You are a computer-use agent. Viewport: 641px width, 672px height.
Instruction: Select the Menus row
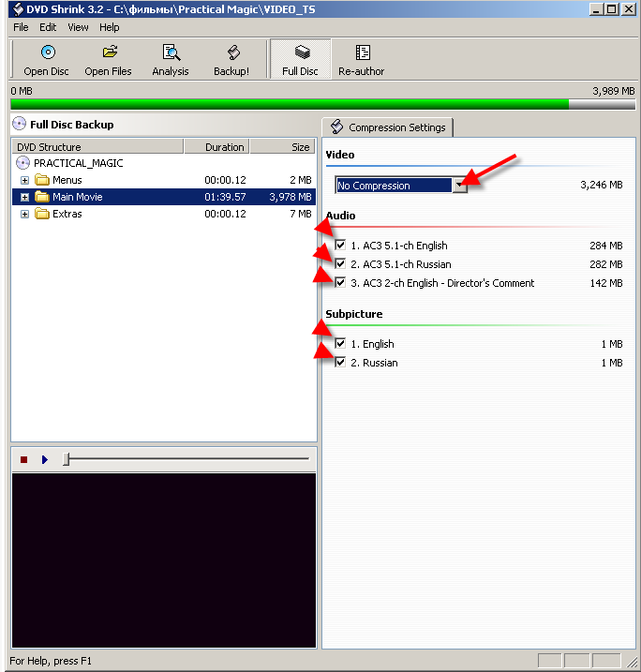coord(164,180)
